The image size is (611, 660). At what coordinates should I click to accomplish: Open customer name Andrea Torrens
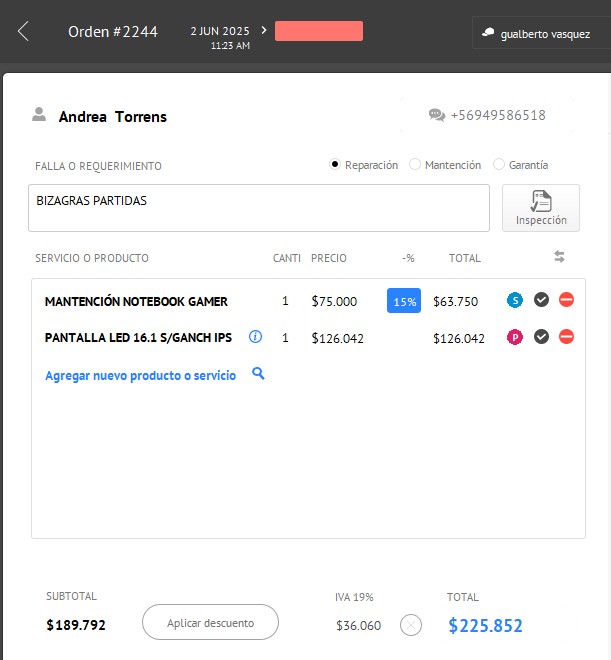[x=113, y=117]
